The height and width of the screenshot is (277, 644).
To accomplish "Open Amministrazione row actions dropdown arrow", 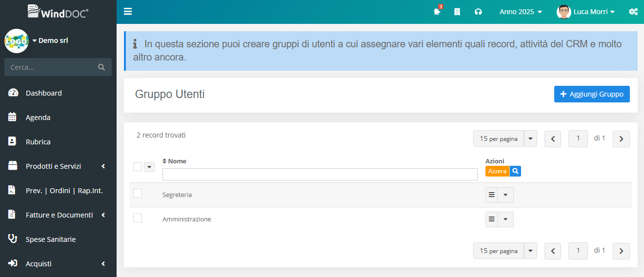I will (x=505, y=219).
